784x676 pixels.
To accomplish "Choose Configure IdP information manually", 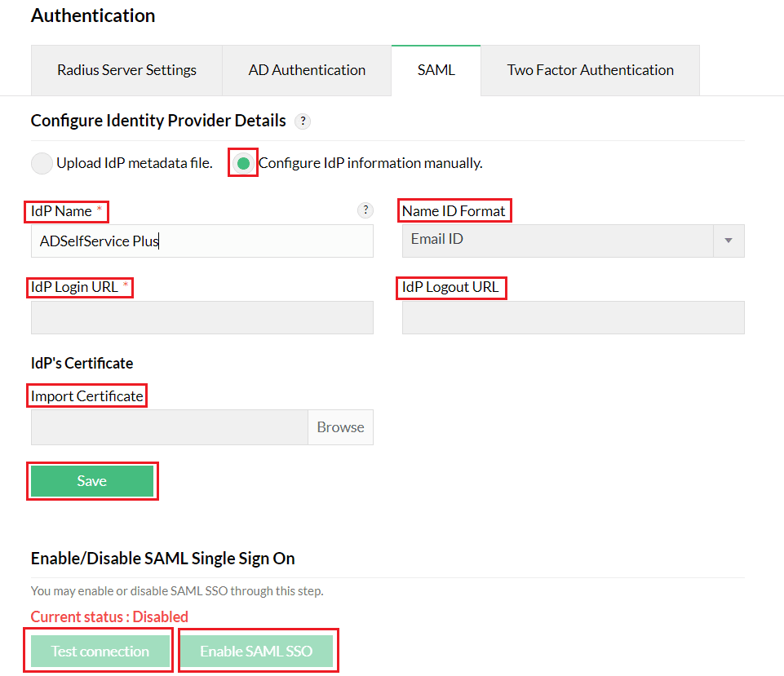I will [x=242, y=162].
